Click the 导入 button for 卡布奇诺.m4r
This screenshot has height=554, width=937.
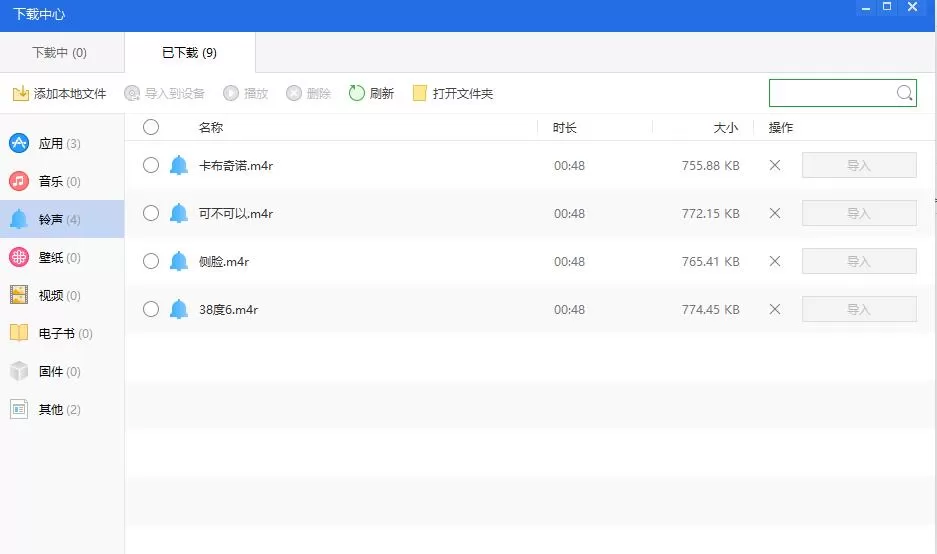(x=859, y=165)
